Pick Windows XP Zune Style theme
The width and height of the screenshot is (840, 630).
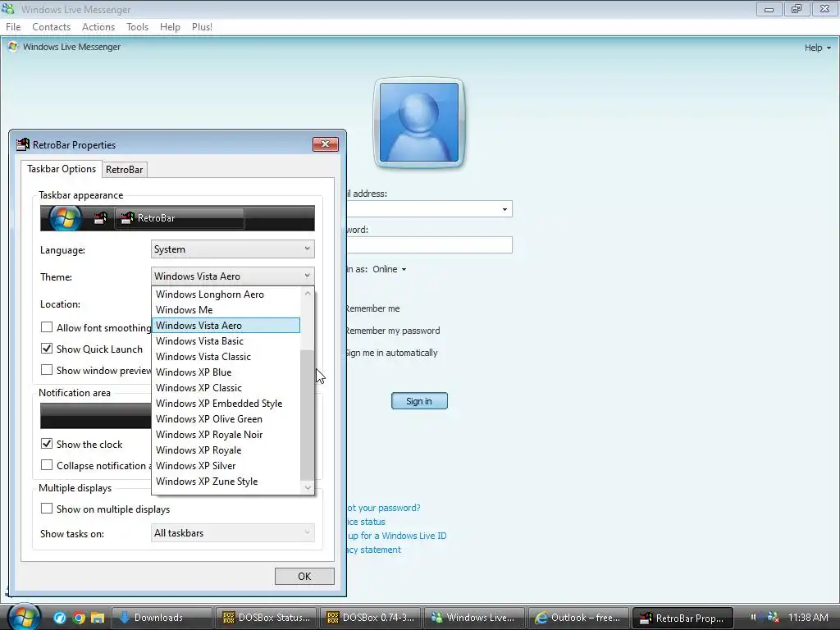tap(226, 481)
